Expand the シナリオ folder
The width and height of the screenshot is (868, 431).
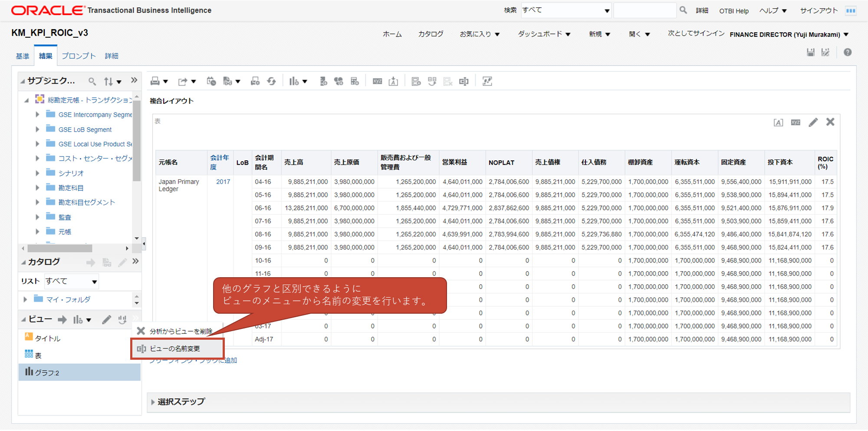[x=37, y=173]
